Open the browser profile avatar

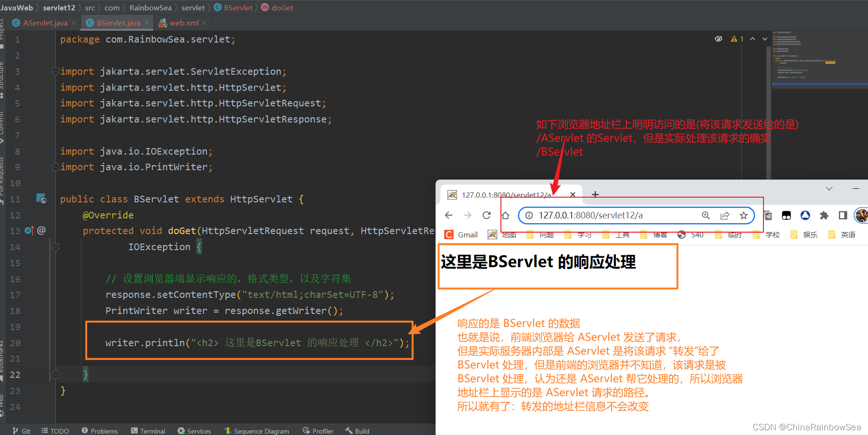(x=861, y=216)
